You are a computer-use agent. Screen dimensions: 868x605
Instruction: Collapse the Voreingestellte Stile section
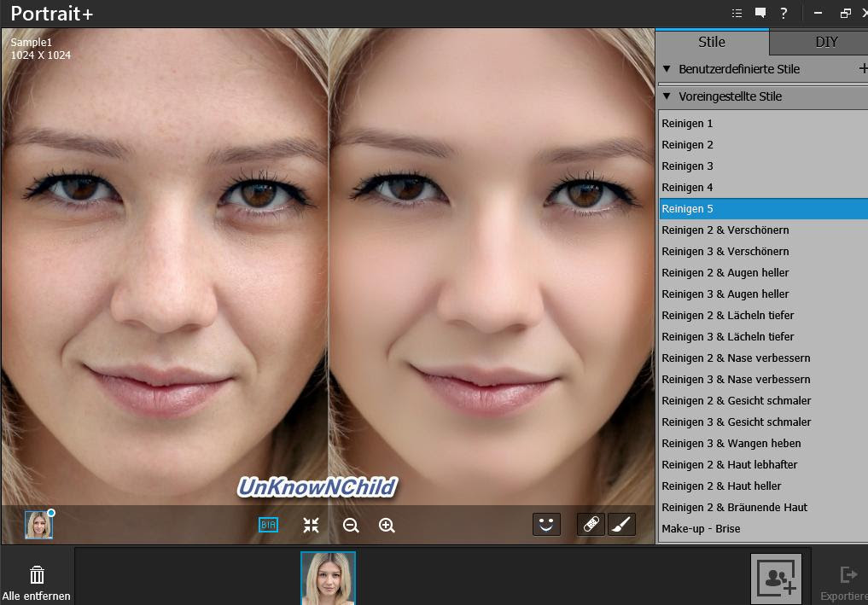(x=667, y=96)
